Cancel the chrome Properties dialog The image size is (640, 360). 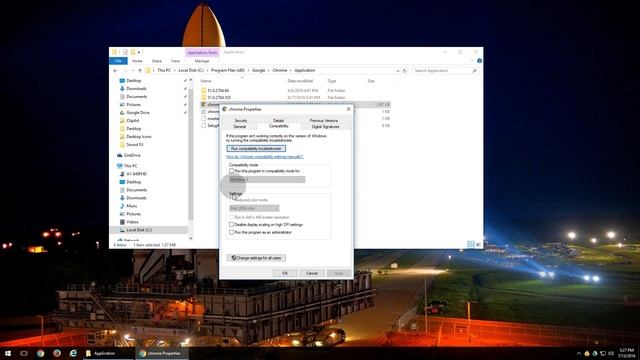point(312,273)
